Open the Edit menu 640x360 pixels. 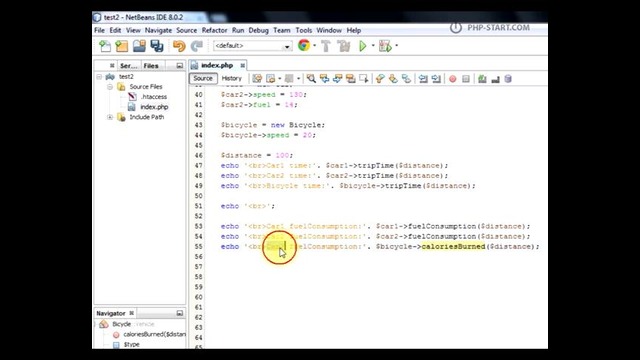coord(115,30)
